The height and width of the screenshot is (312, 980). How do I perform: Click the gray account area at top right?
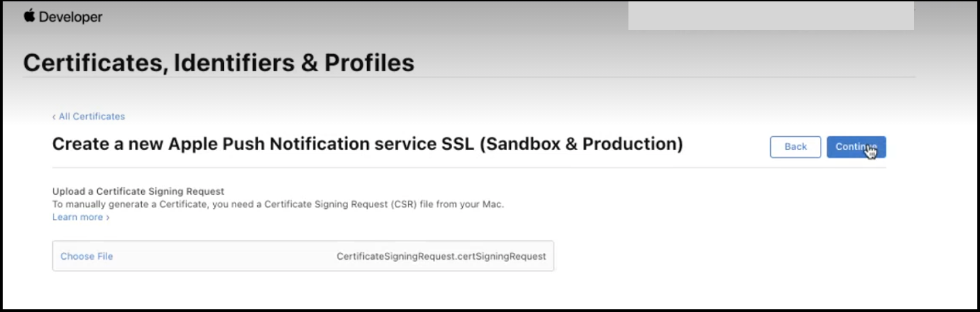pos(770,16)
